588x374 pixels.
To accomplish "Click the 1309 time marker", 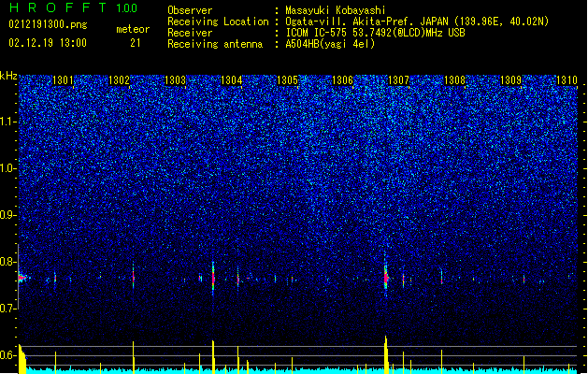I will [511, 80].
